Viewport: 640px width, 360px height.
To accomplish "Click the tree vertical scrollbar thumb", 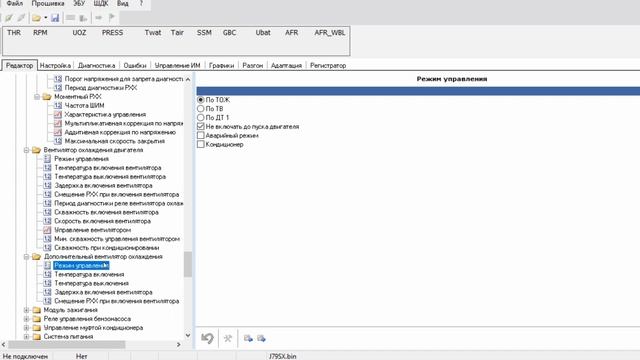I will point(188,264).
